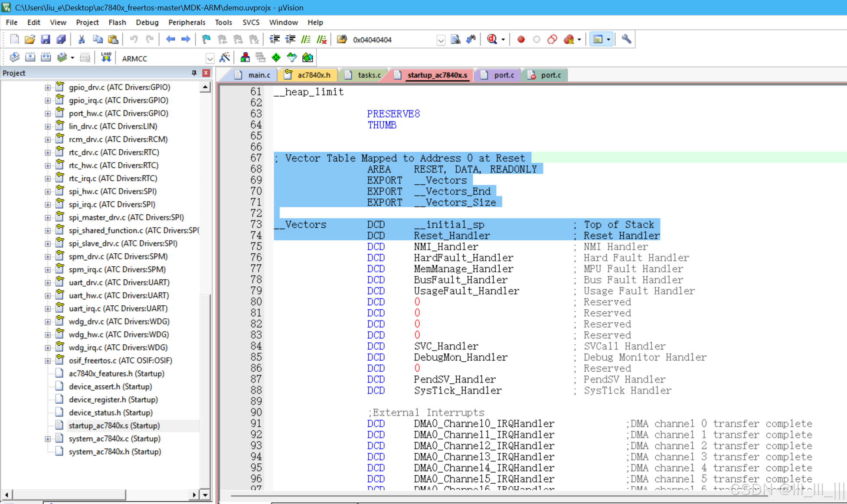The width and height of the screenshot is (847, 504).
Task: Click the Start/Stop Debug Session magnifier icon
Action: pos(492,39)
